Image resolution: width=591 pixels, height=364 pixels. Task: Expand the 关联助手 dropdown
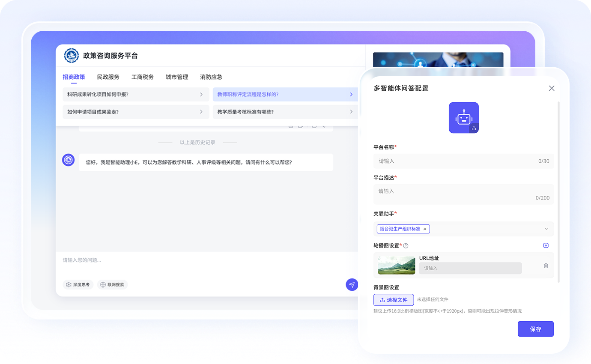point(546,229)
